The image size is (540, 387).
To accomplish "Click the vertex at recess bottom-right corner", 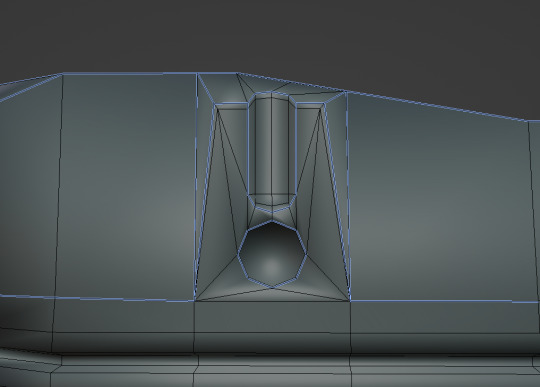I will point(350,301).
